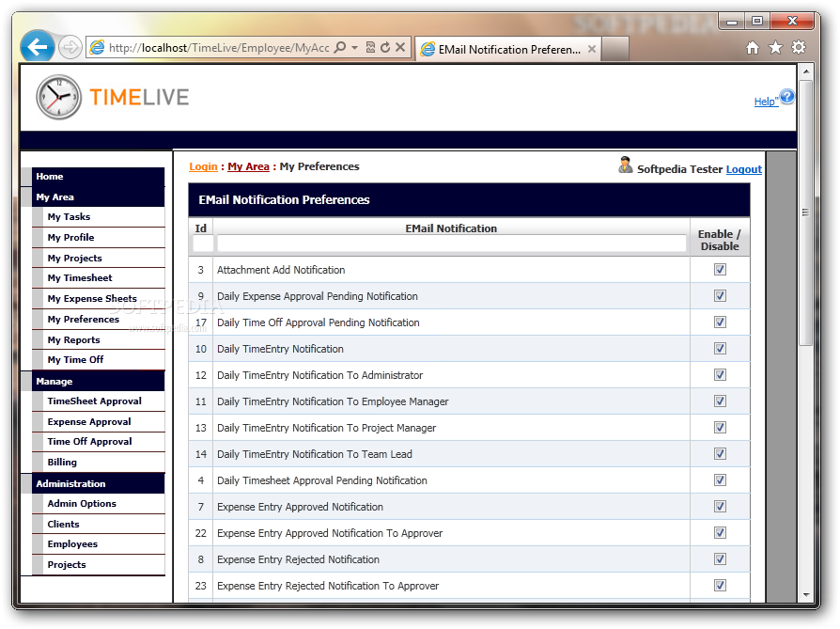
Task: Toggle Daily TimeEntry Notification To Employee Manager checkbox
Action: [720, 401]
